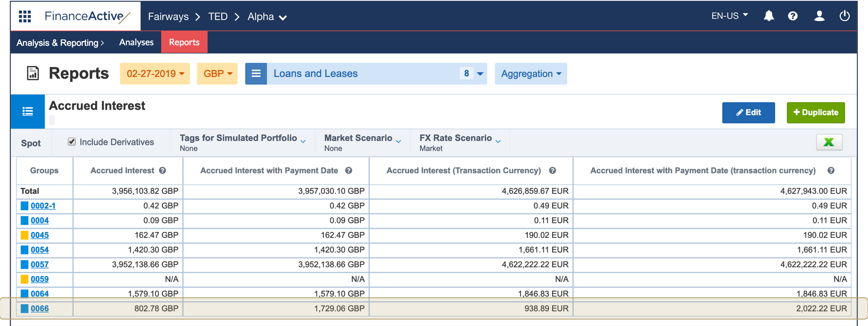Open Analysis & Reporting menu

(x=60, y=43)
